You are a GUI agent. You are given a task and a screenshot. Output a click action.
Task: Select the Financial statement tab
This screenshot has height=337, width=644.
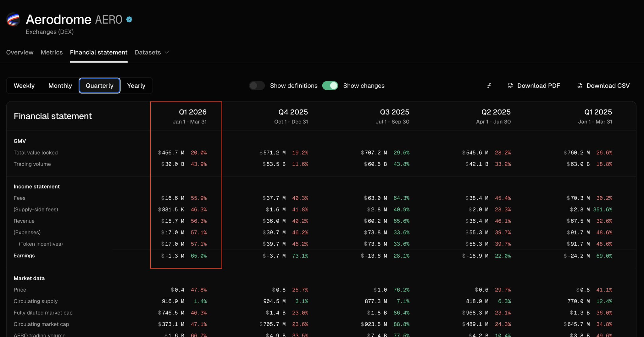pos(99,53)
